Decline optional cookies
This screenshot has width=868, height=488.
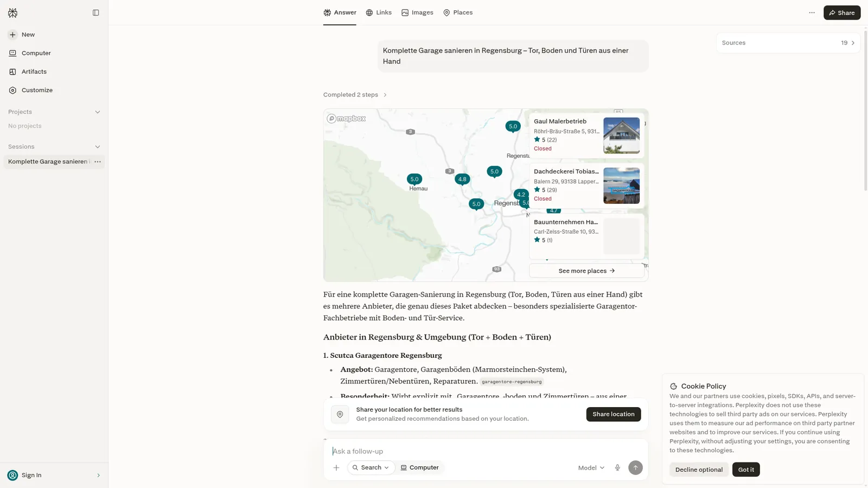pos(699,470)
